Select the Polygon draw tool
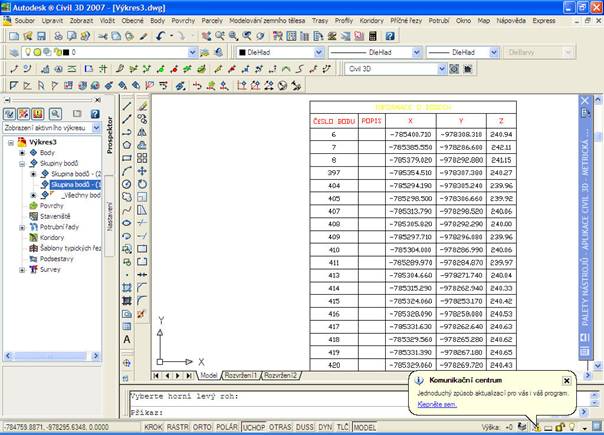Screen dimensions: 604x435 (127, 145)
